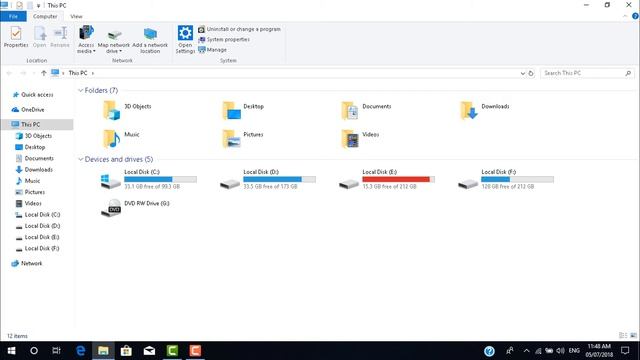
Task: Open Microsoft Store from taskbar
Action: (126, 351)
